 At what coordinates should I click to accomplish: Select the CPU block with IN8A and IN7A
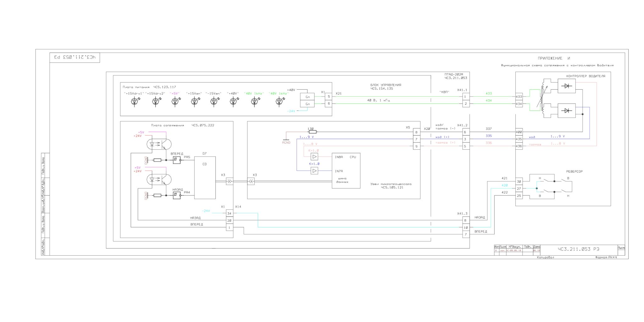coord(346,171)
